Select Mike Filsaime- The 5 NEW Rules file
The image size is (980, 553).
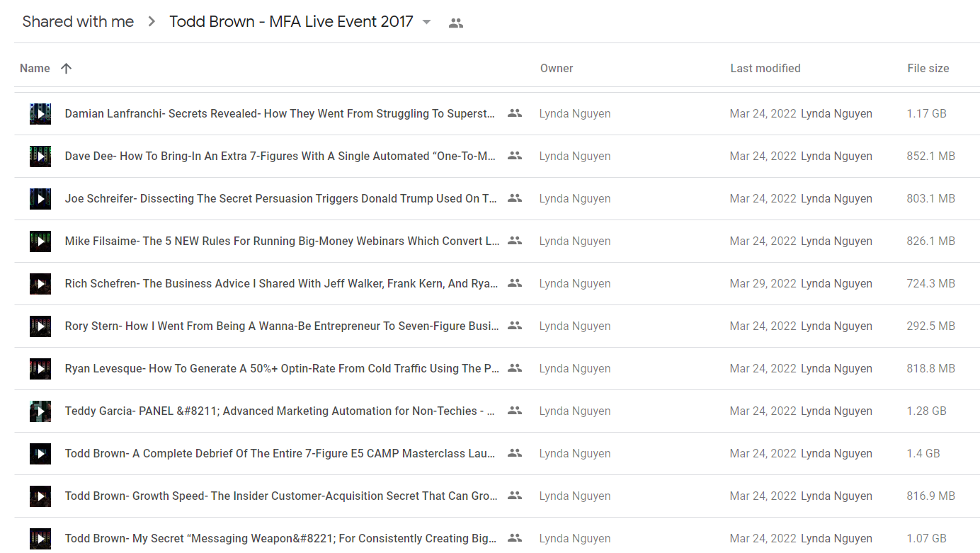coord(282,241)
